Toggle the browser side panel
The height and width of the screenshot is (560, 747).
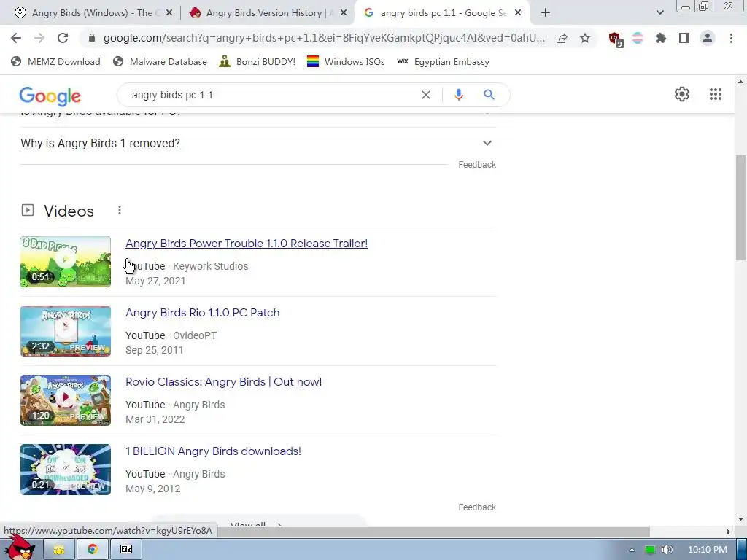[x=684, y=38]
